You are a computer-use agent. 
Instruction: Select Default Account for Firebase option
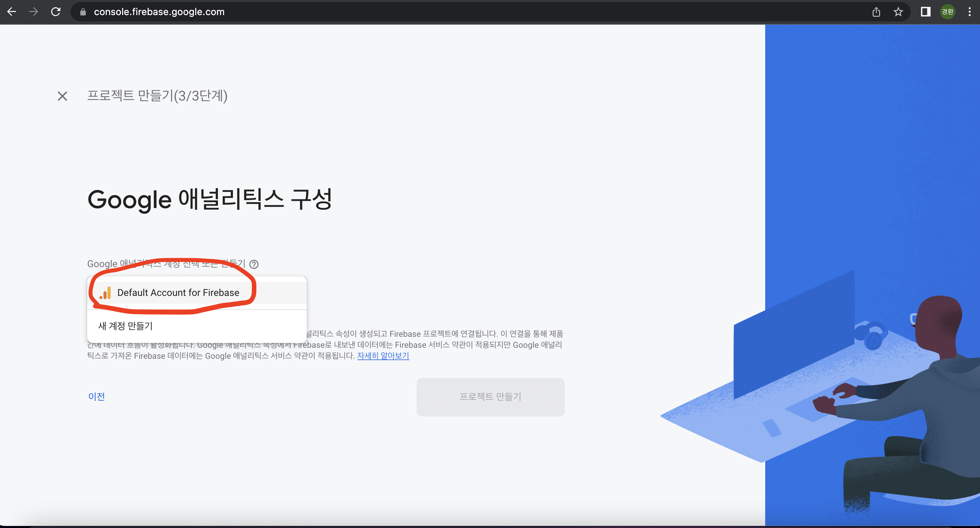click(x=178, y=292)
